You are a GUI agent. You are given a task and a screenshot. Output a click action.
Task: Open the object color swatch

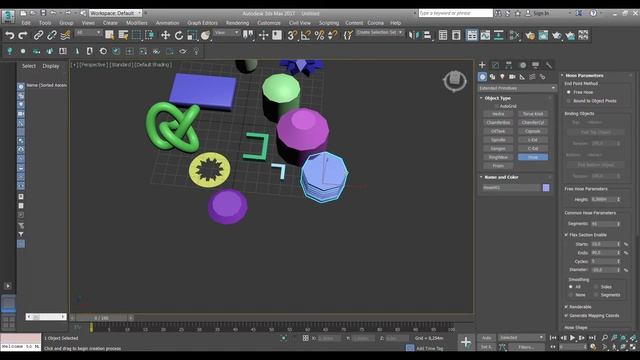(x=546, y=188)
